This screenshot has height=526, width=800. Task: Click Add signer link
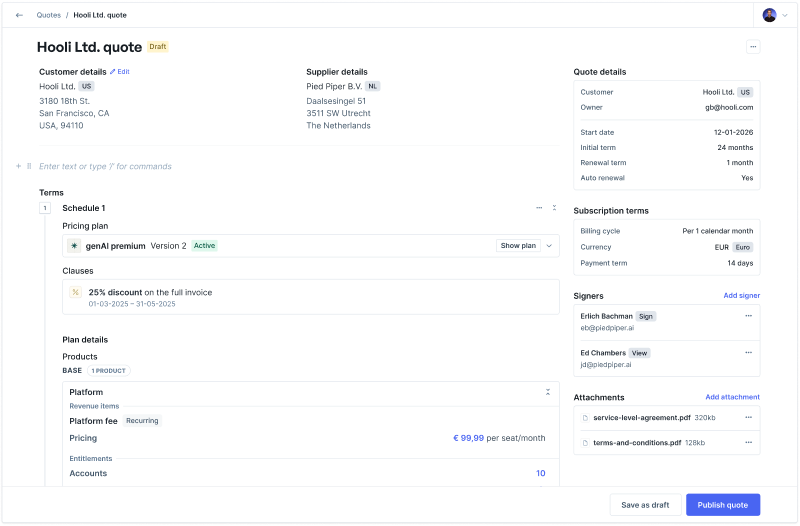coord(742,296)
